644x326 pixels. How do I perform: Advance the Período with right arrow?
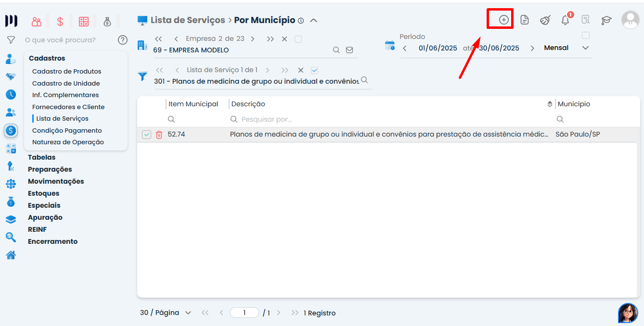[x=532, y=48]
